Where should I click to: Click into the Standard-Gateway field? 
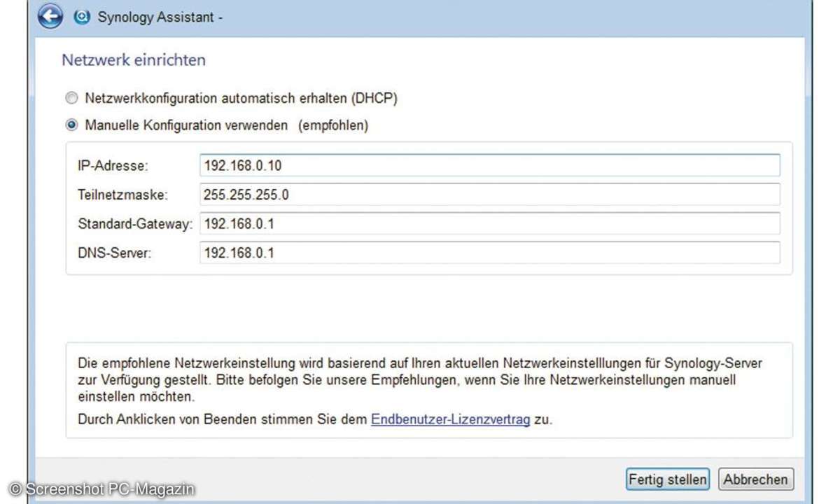click(489, 223)
